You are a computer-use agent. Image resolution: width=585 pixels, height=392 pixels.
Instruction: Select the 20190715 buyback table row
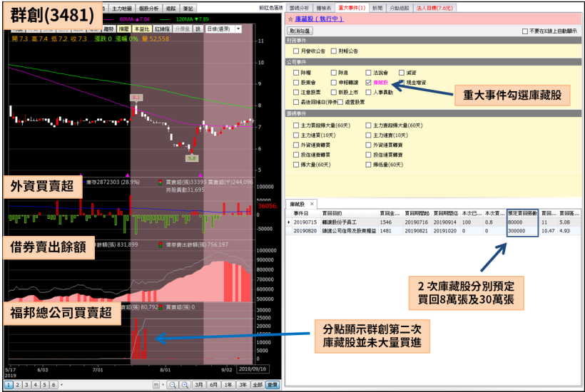click(x=434, y=222)
